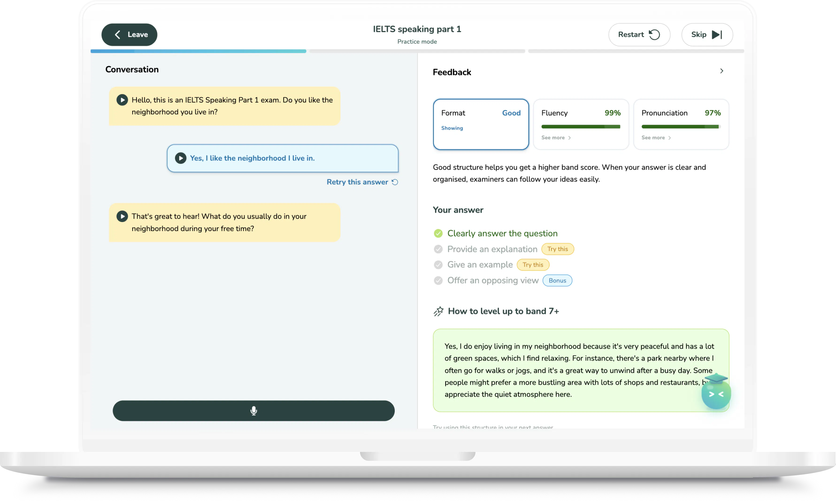Click the green check for Clearly answer the question

click(x=438, y=233)
